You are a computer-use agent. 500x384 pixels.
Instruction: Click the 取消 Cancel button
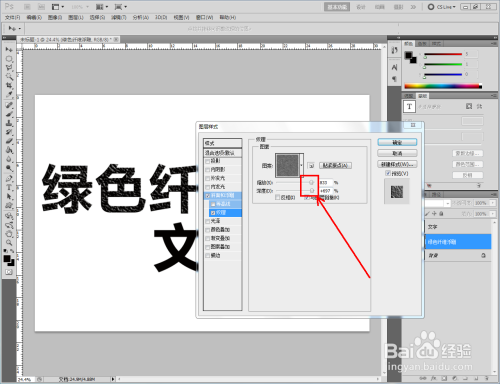tap(397, 153)
